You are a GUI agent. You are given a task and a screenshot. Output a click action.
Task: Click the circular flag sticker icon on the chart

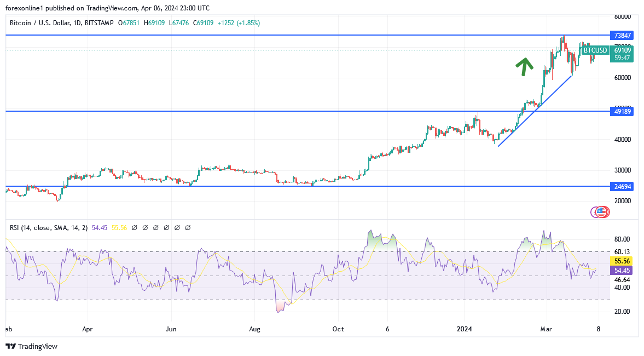point(600,213)
